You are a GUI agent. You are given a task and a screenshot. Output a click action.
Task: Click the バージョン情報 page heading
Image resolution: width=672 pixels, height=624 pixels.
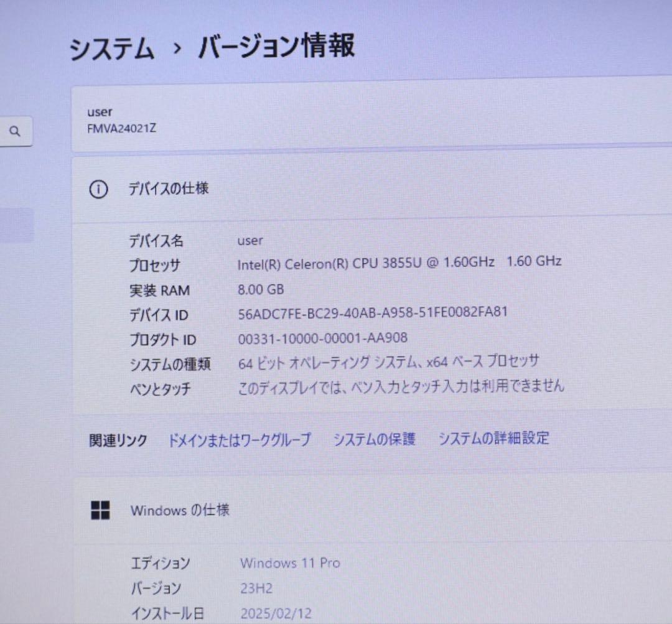tap(276, 46)
